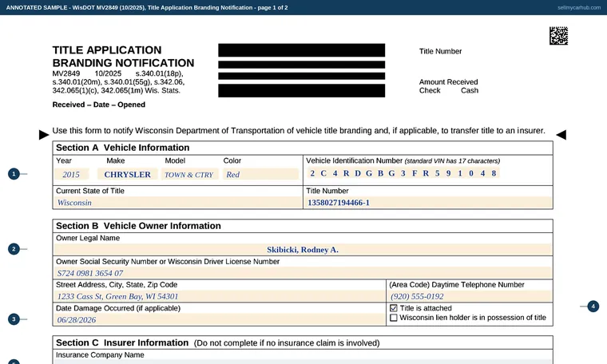The width and height of the screenshot is (607, 364).
Task: Click the 'Date Damage Occurred (if applicable)' label
Action: point(118,308)
